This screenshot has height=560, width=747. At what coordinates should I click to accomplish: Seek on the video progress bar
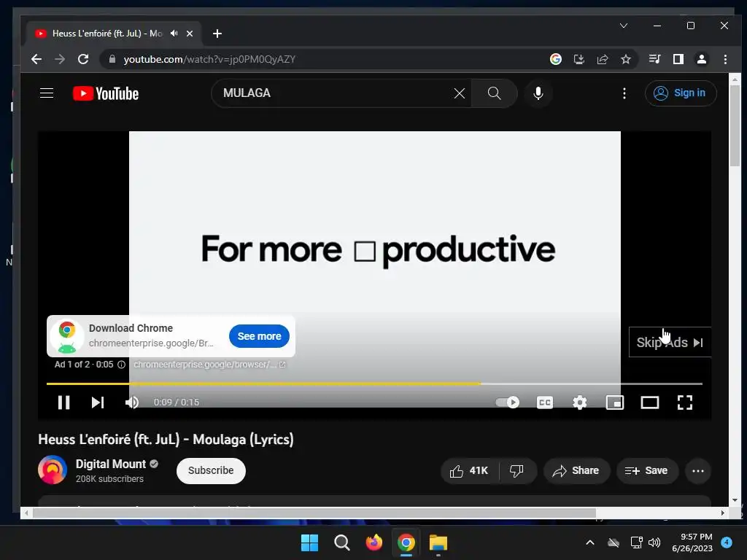(x=374, y=384)
